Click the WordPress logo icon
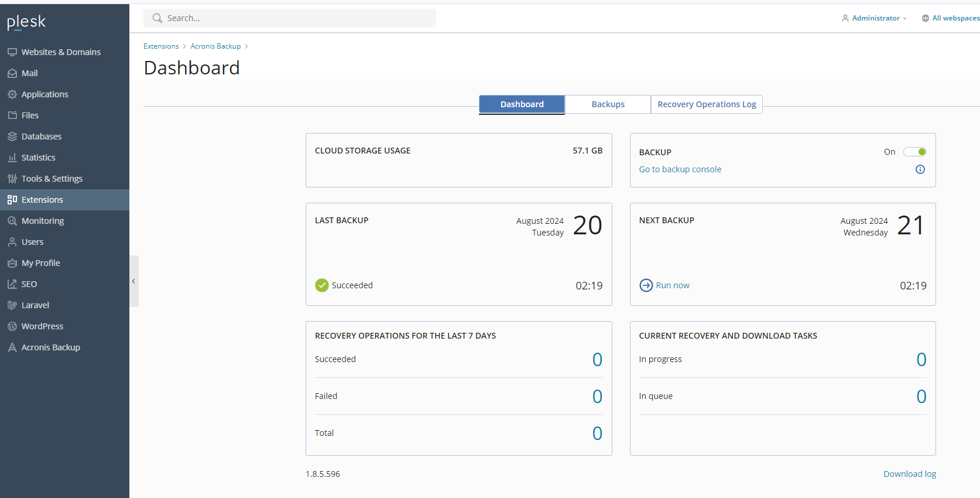This screenshot has height=498, width=980. point(12,326)
